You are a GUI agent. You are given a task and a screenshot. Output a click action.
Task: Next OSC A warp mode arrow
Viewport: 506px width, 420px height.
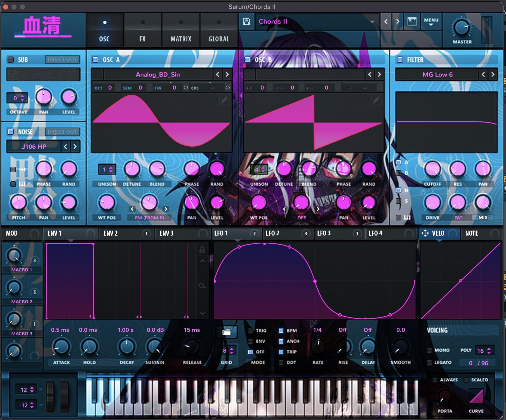(166, 209)
